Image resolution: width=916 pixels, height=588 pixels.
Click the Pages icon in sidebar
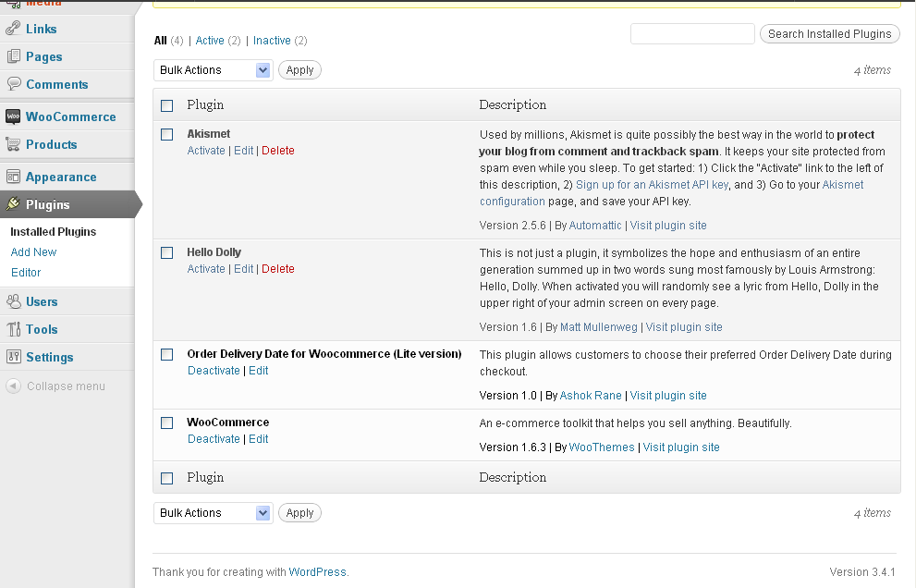pos(13,56)
